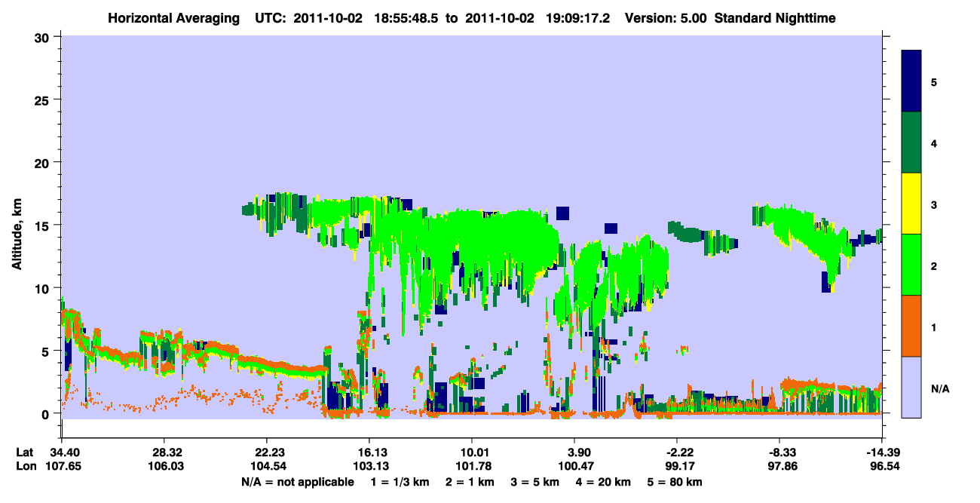This screenshot has height=503, width=980.
Task: Click the colorbar label '3'
Action: click(933, 204)
